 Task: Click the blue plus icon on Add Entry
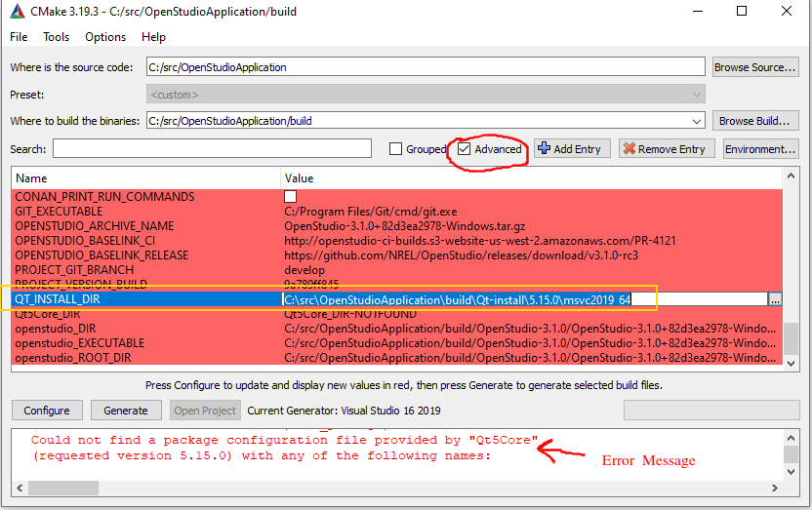pyautogui.click(x=545, y=148)
